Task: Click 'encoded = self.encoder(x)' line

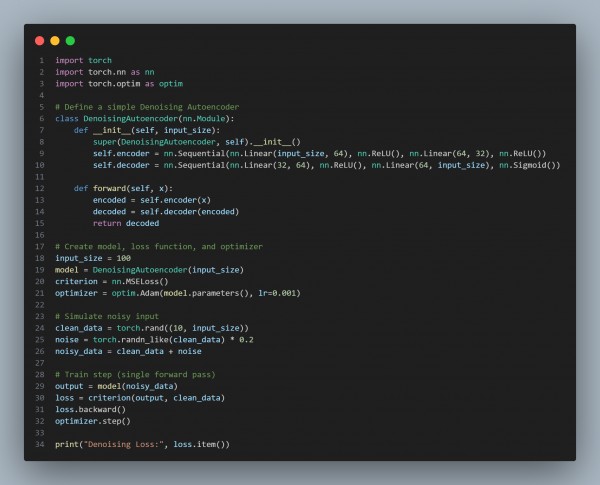Action: [x=152, y=200]
